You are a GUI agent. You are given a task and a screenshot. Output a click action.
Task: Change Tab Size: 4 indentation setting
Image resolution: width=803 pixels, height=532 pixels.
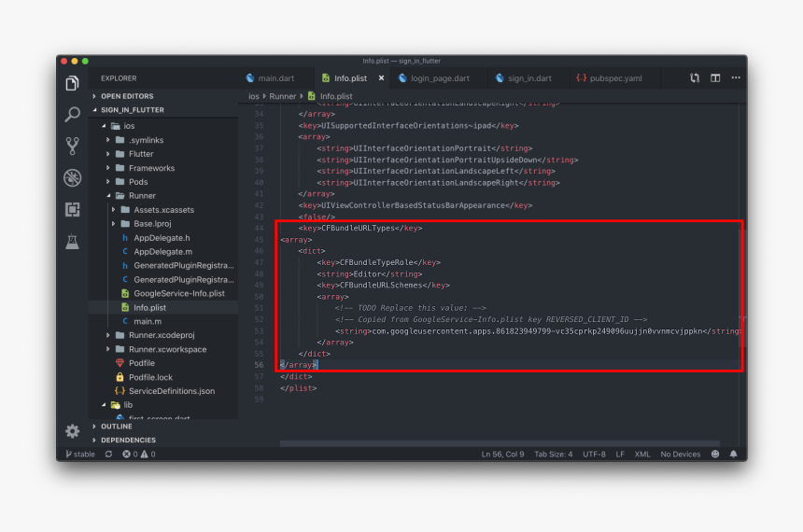click(553, 455)
